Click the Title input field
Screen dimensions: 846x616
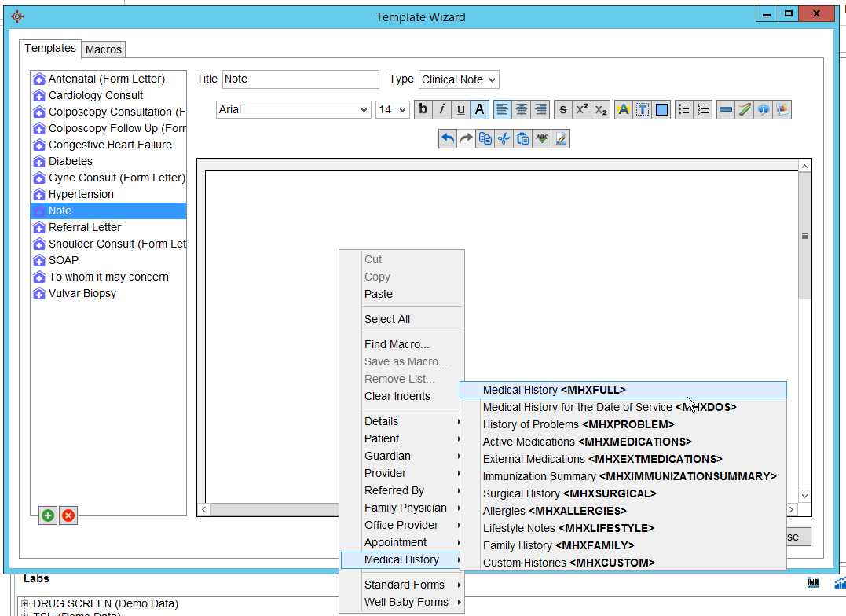pyautogui.click(x=300, y=79)
